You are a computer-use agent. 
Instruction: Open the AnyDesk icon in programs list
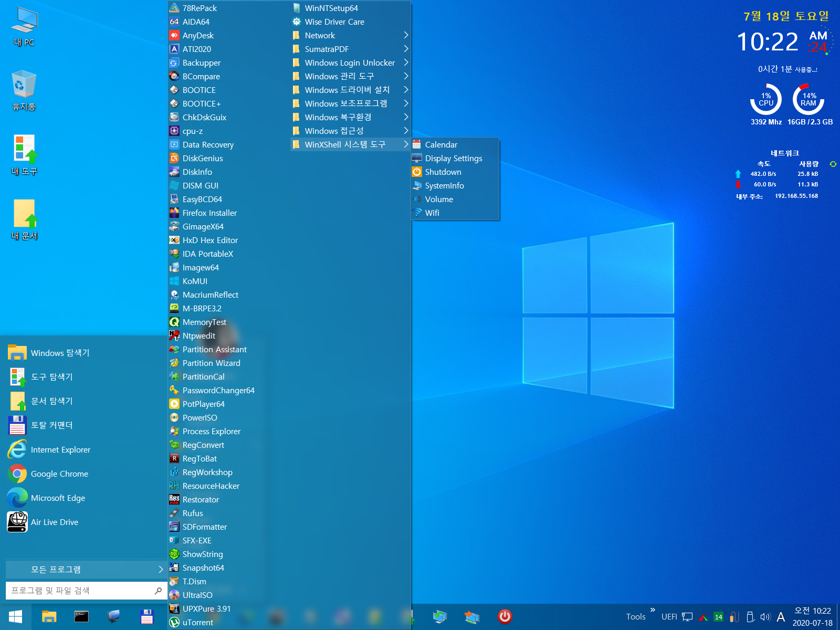[x=174, y=35]
